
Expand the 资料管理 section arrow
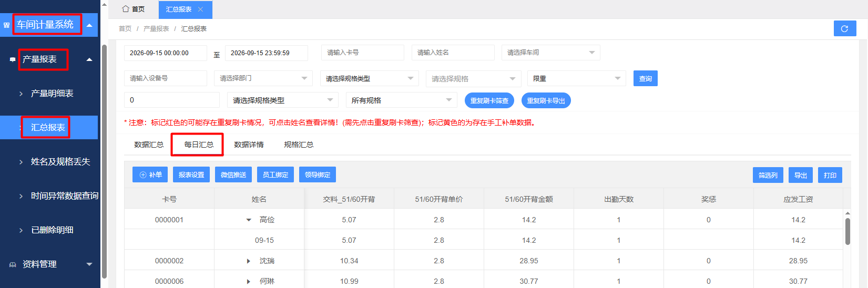tap(89, 264)
